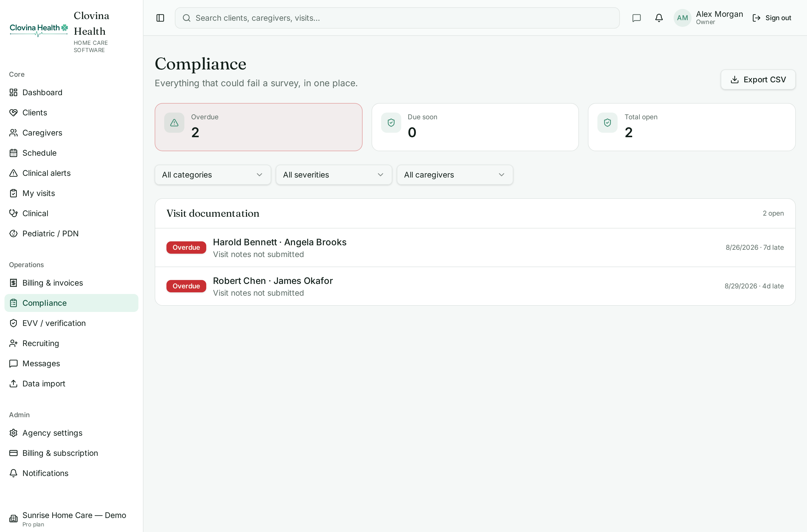Image resolution: width=807 pixels, height=532 pixels.
Task: Click the Sunrise Home Care building icon
Action: click(13, 519)
